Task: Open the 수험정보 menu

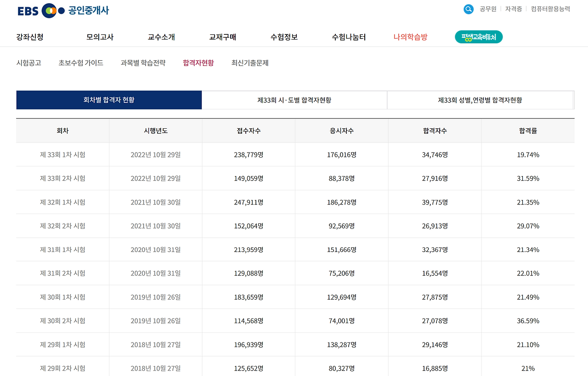Action: click(284, 37)
